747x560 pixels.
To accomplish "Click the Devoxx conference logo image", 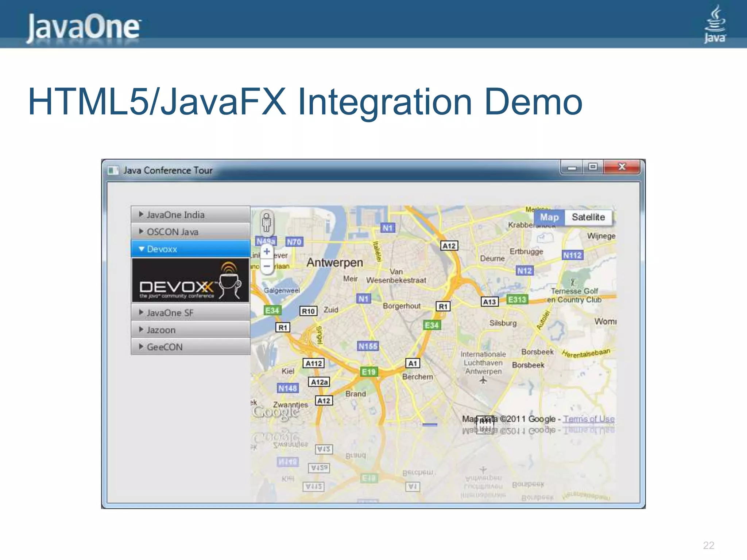I will pos(190,280).
